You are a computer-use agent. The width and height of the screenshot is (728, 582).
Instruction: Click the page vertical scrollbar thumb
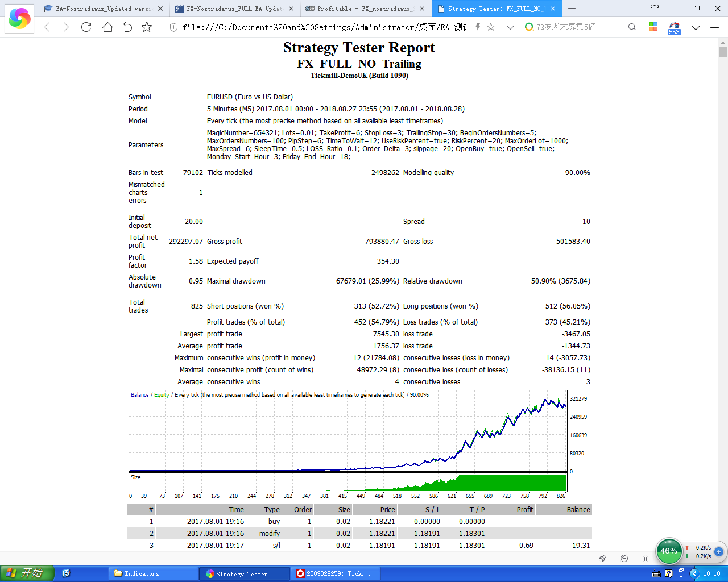723,52
